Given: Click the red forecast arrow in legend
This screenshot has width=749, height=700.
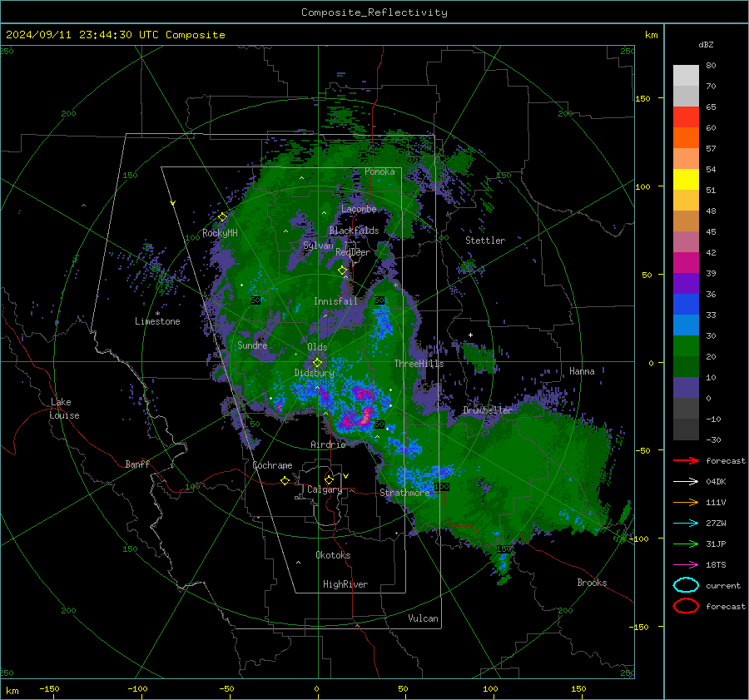Looking at the screenshot, I should point(686,460).
